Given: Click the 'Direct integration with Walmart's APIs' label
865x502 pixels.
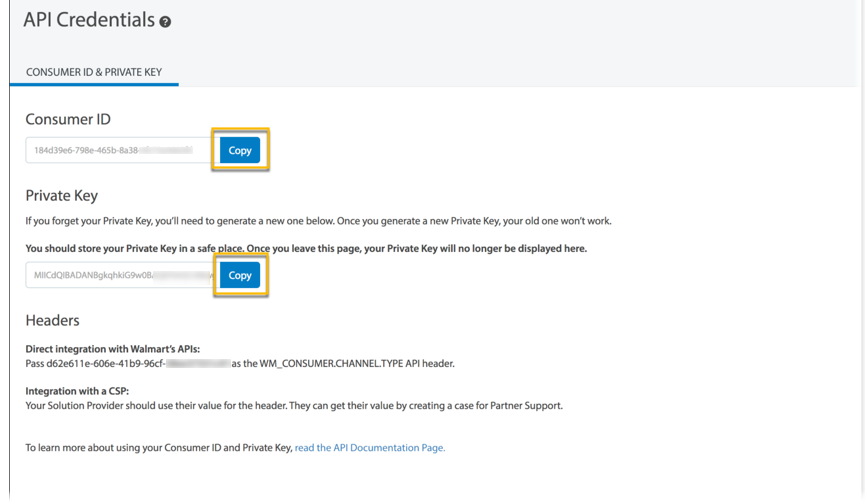Looking at the screenshot, I should [112, 349].
